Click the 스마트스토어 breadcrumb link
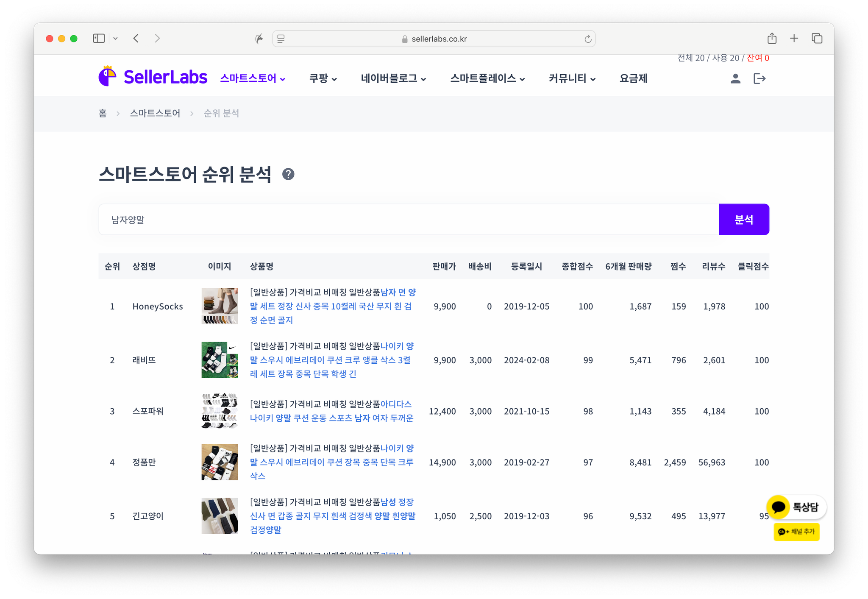 point(155,113)
